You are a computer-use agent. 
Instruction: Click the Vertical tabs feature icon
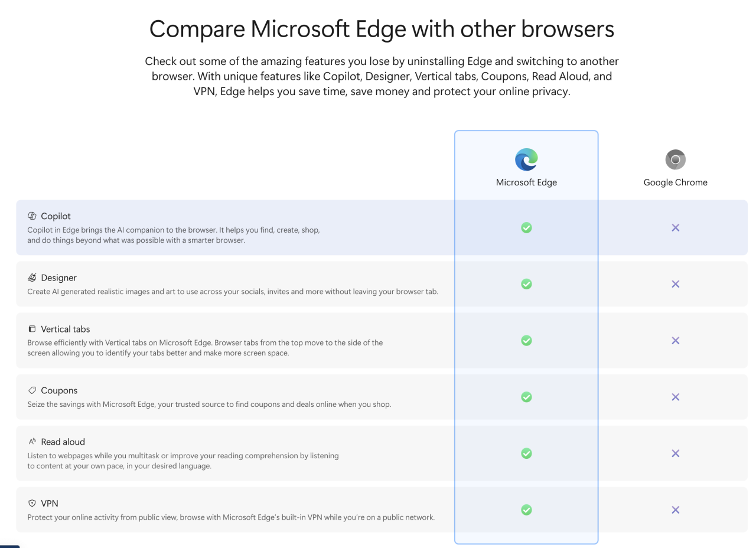(x=32, y=329)
